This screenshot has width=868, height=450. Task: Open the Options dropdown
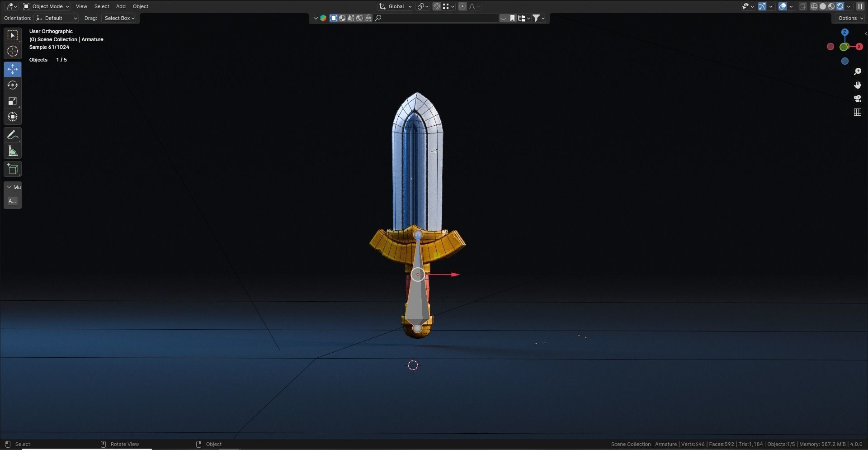850,18
